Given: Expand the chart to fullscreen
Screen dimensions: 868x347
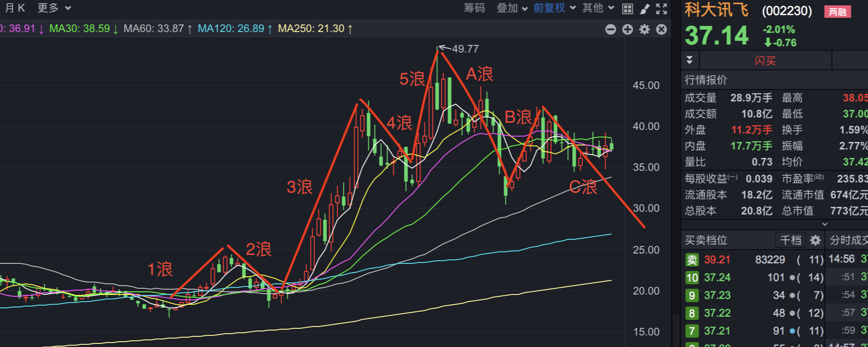Looking at the screenshot, I should (661, 8).
